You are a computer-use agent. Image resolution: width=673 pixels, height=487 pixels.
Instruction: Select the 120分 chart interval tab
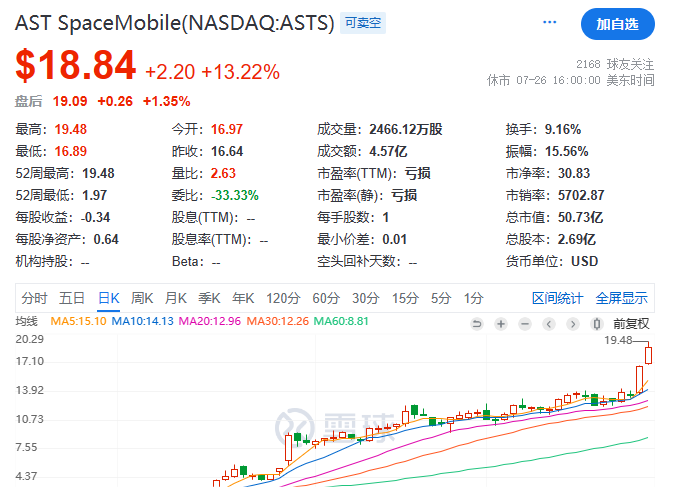[x=283, y=298]
